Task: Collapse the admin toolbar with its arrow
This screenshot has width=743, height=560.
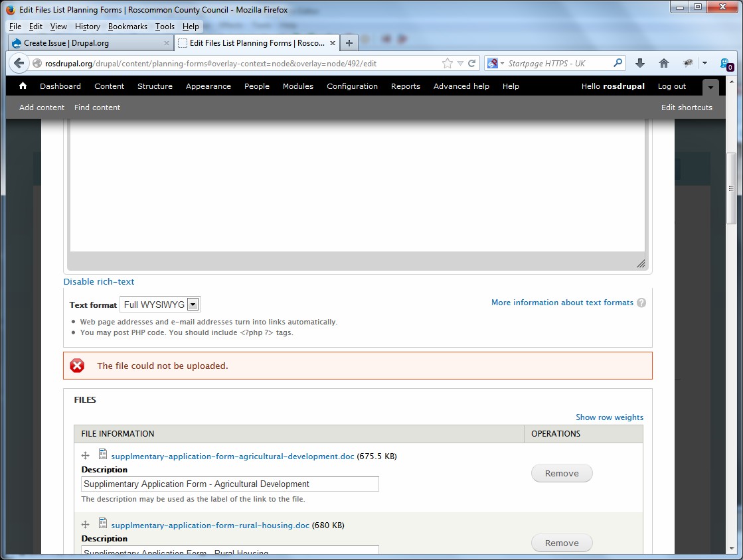Action: 710,87
